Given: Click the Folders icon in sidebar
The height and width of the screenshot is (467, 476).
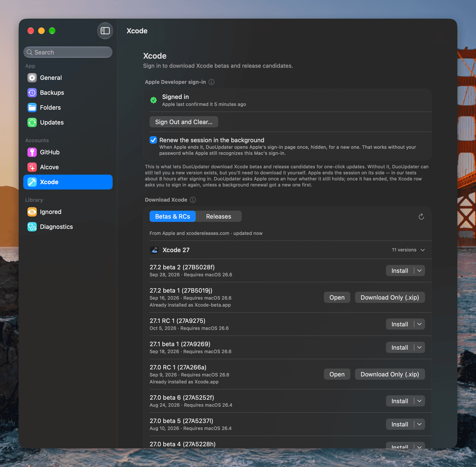Looking at the screenshot, I should click(32, 107).
